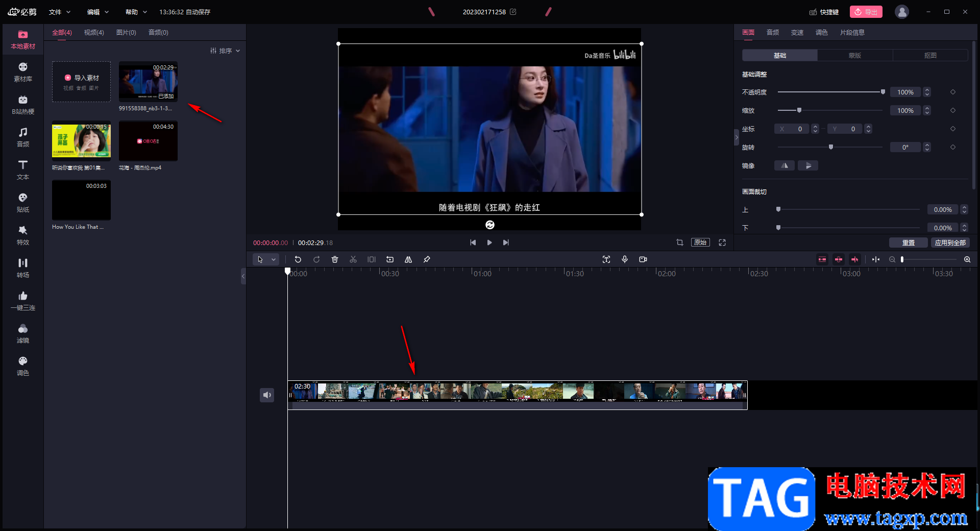Open the 特效 effects panel
Image resolution: width=980 pixels, height=531 pixels.
[23, 236]
